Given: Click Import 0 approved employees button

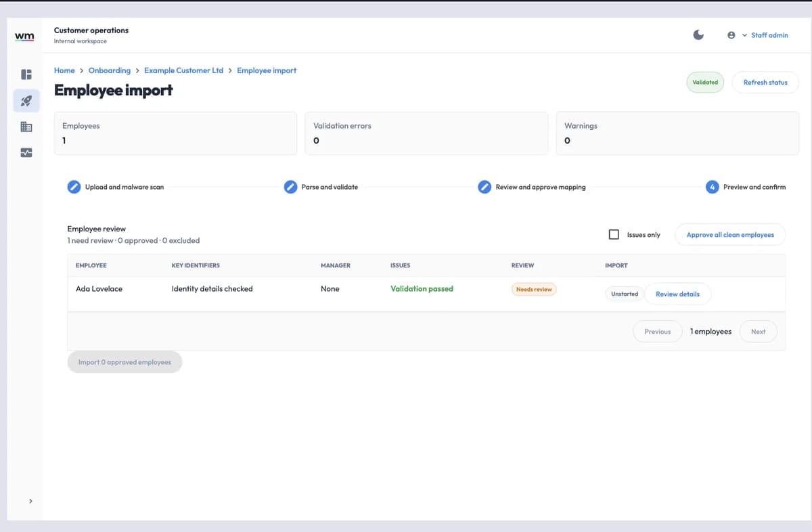Looking at the screenshot, I should pos(125,362).
